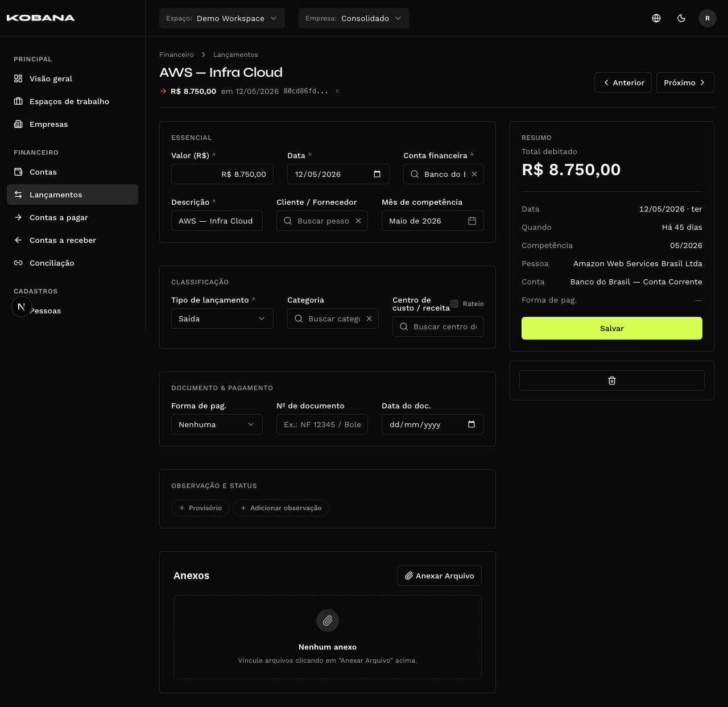
Task: Expand Forma de pag. Nenhuma dropdown
Action: point(217,424)
